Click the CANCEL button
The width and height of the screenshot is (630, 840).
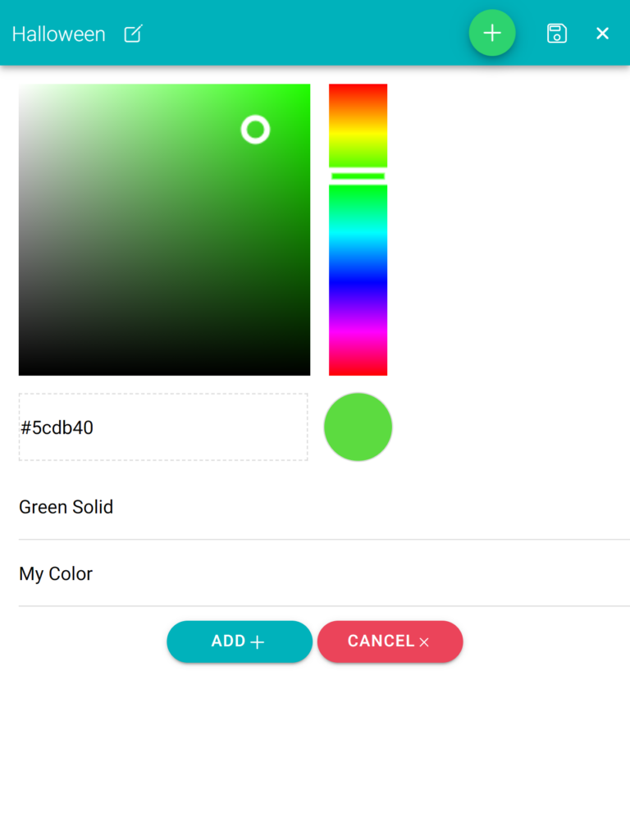pyautogui.click(x=390, y=641)
